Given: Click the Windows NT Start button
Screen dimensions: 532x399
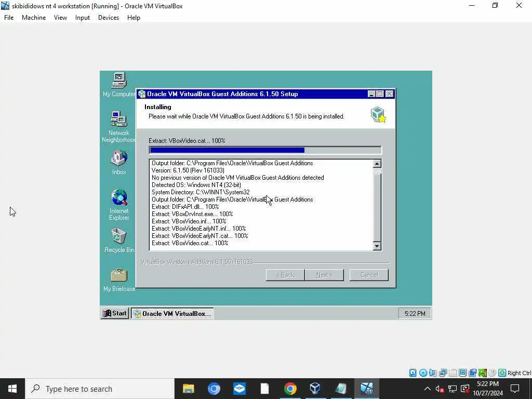Looking at the screenshot, I should [115, 313].
